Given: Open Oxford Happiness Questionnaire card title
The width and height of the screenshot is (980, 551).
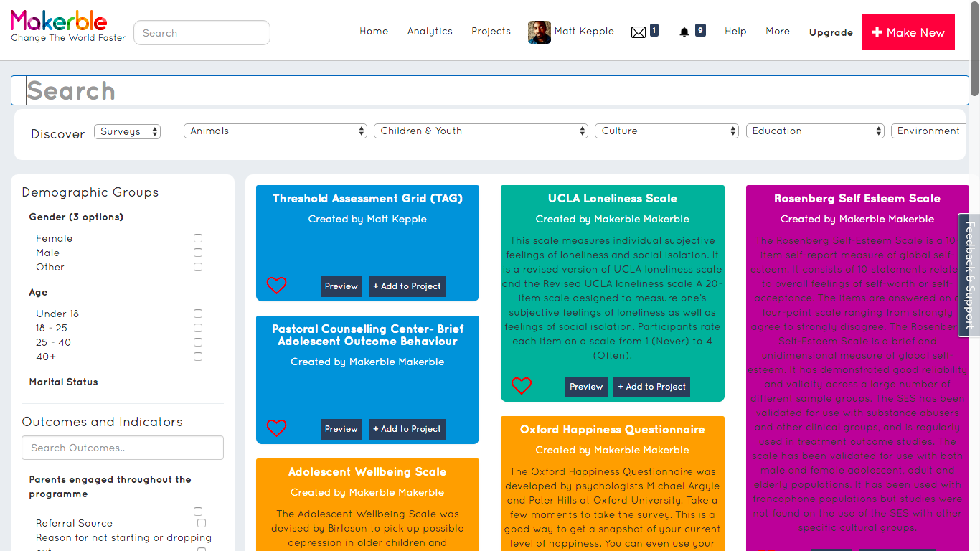Looking at the screenshot, I should (613, 429).
